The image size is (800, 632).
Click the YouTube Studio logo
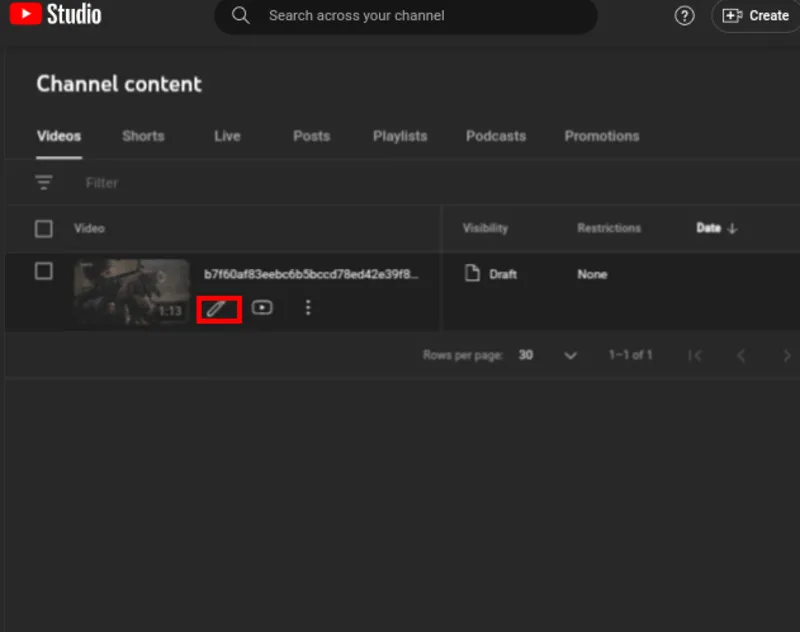[55, 14]
